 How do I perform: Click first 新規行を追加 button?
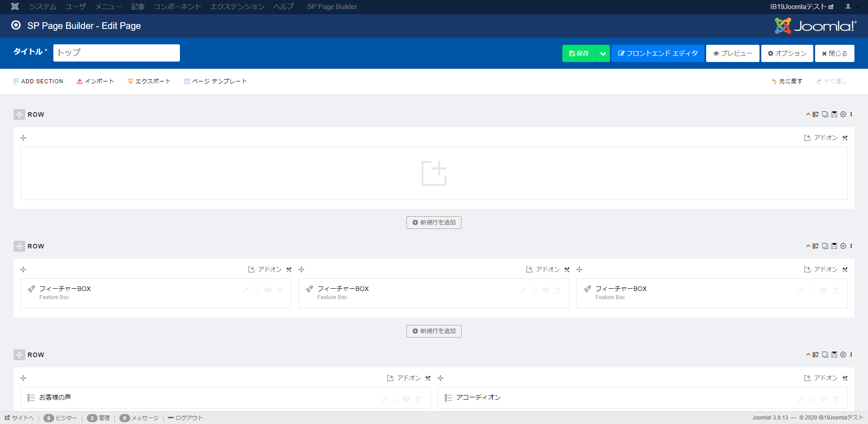tap(434, 223)
